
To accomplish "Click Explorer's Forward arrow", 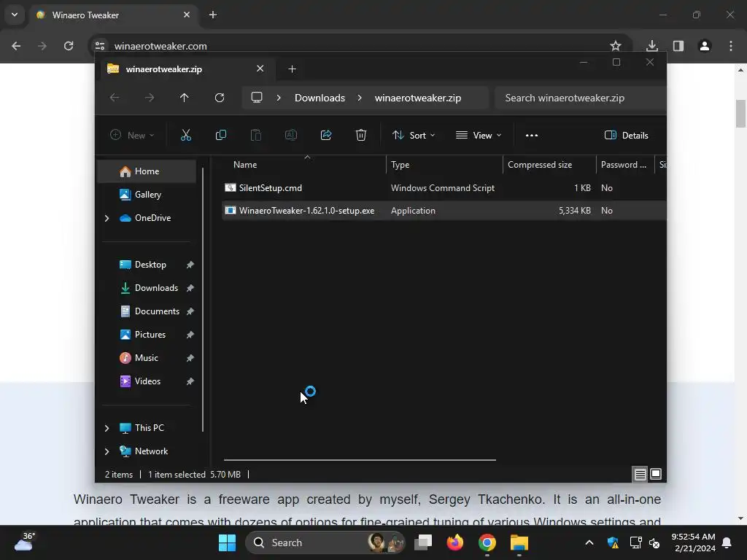I will [150, 98].
